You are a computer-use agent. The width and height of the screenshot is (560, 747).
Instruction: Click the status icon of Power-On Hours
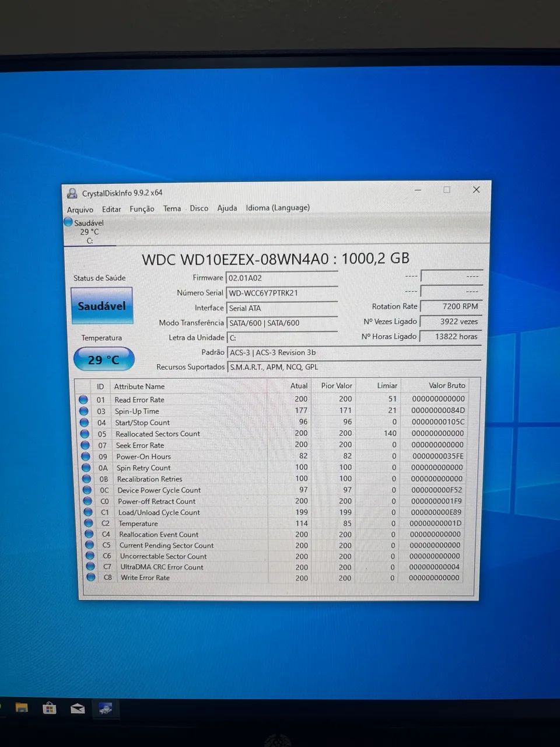[86, 456]
